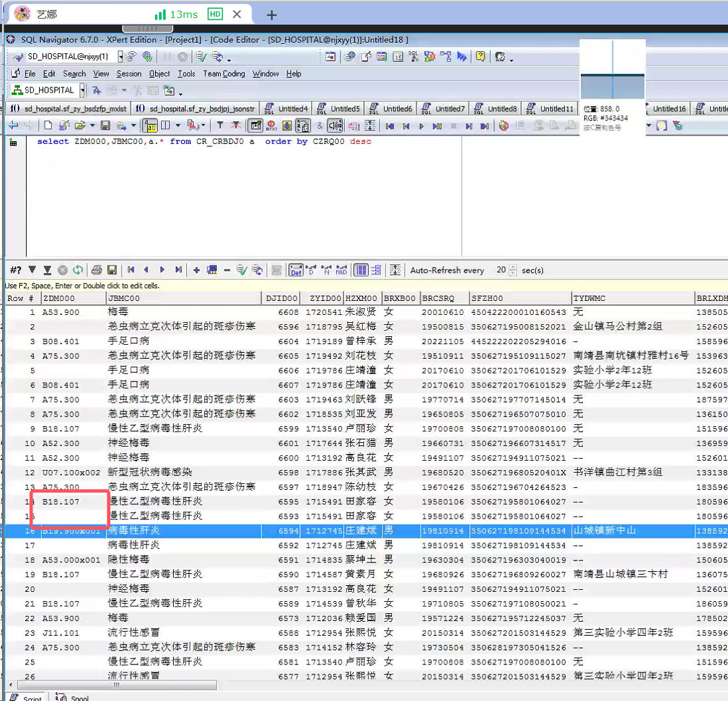Click the filter funnel icon in editor toolbar
The width and height of the screenshot is (728, 701).
tap(220, 125)
